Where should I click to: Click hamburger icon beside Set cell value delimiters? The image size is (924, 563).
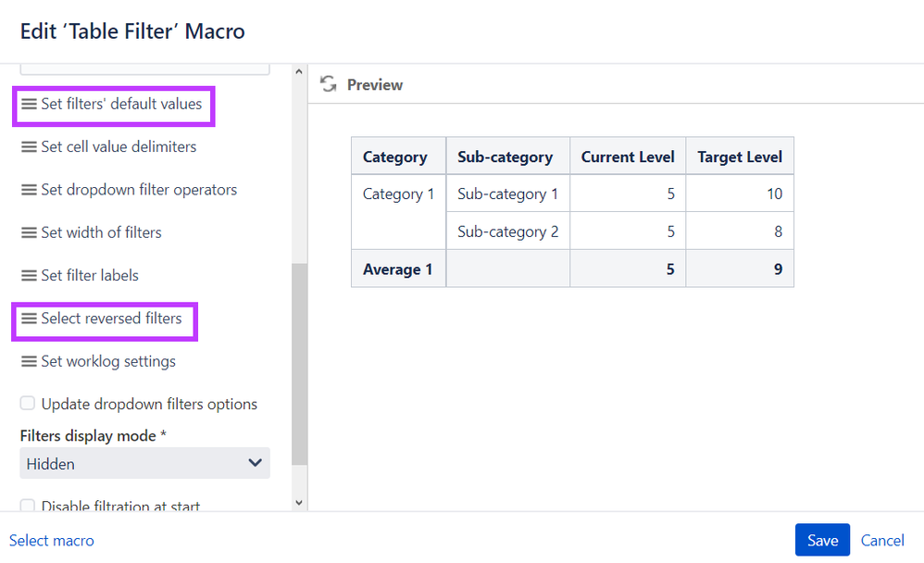30,147
